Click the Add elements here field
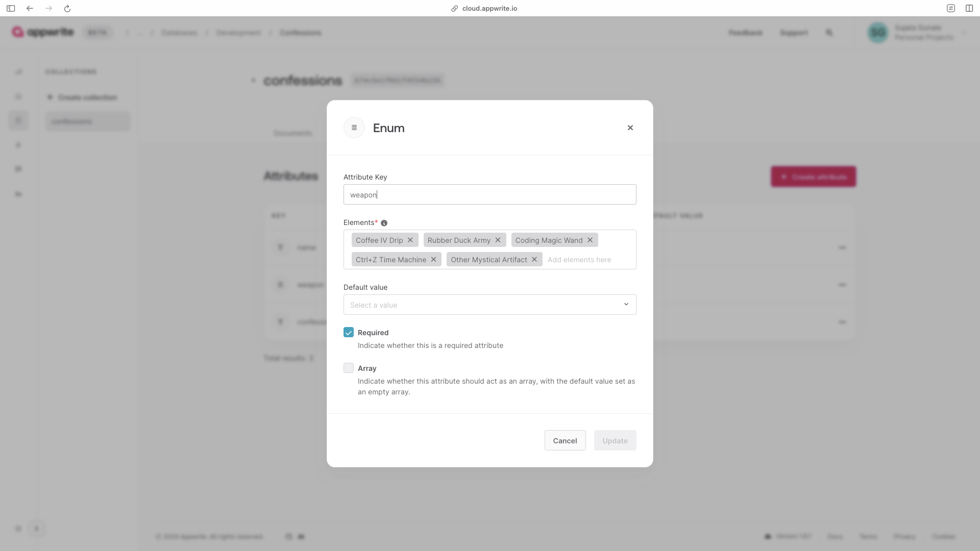The height and width of the screenshot is (551, 980). coord(579,260)
